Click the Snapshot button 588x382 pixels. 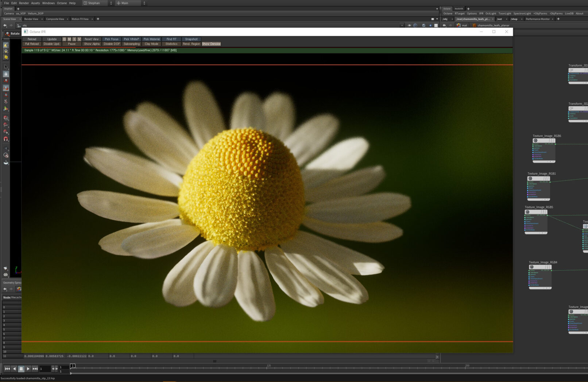point(191,39)
